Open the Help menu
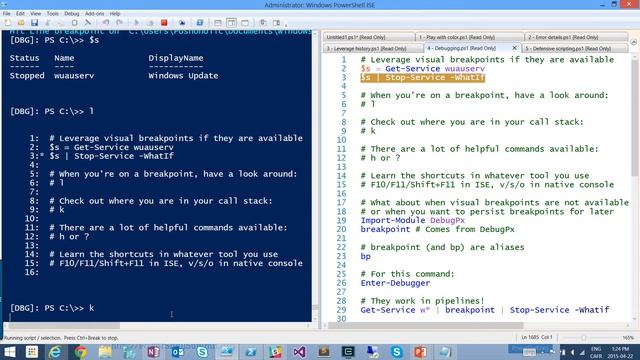Image resolution: width=640 pixels, height=360 pixels. coord(115,13)
